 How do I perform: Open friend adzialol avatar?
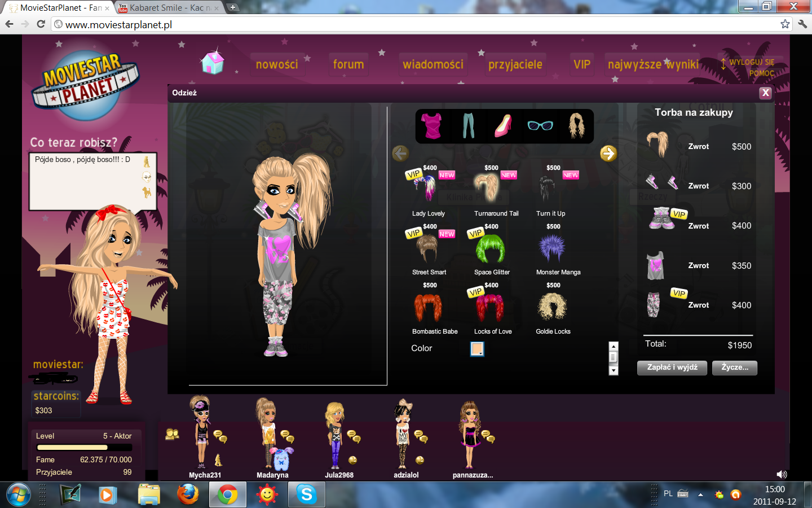403,433
